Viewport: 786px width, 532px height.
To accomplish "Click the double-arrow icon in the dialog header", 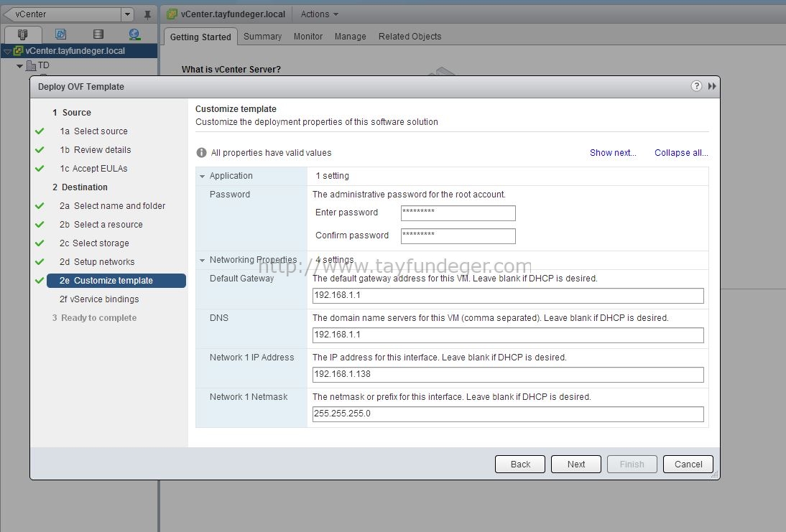I will point(712,86).
